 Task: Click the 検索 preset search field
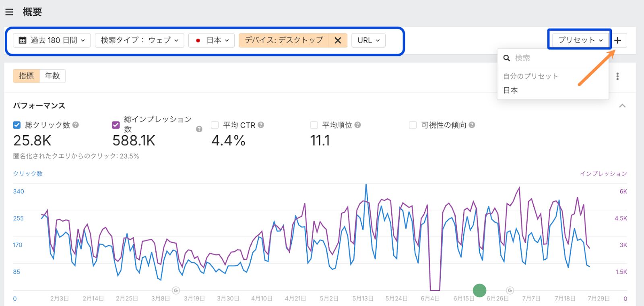point(555,58)
